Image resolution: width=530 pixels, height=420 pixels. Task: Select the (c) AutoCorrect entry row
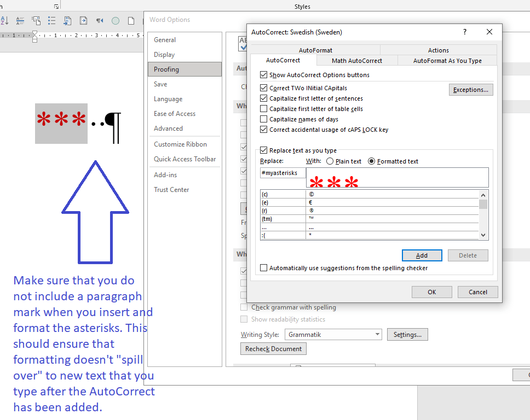tap(370, 195)
